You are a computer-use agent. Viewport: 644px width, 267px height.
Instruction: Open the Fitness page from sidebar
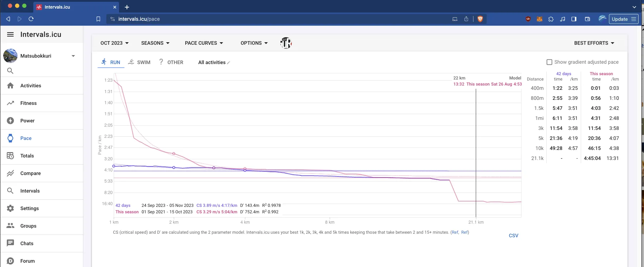28,103
